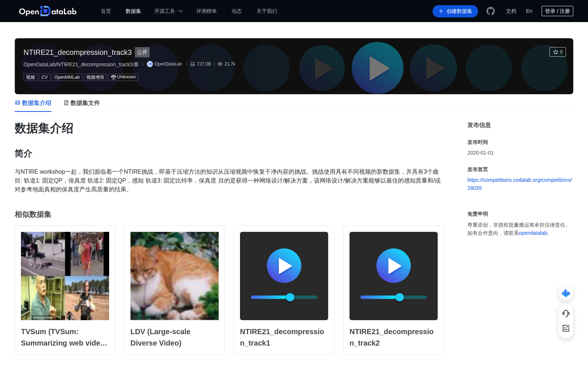588x368 pixels.
Task: Open NTIRE21_decompression_track1 card title
Action: (282, 337)
